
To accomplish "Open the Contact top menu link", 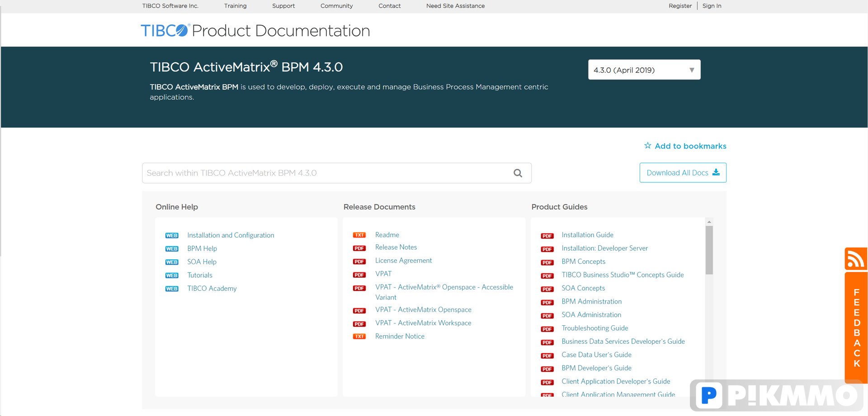I will (x=389, y=6).
